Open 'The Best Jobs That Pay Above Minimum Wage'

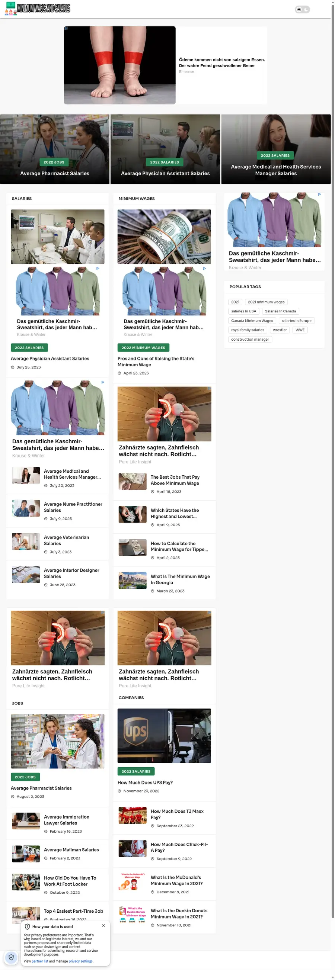175,480
